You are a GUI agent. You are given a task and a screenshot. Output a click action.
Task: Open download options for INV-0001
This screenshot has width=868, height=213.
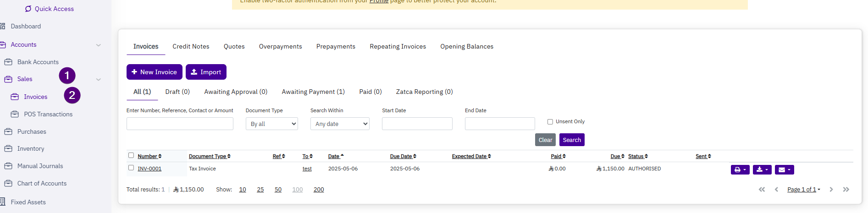[x=762, y=169]
